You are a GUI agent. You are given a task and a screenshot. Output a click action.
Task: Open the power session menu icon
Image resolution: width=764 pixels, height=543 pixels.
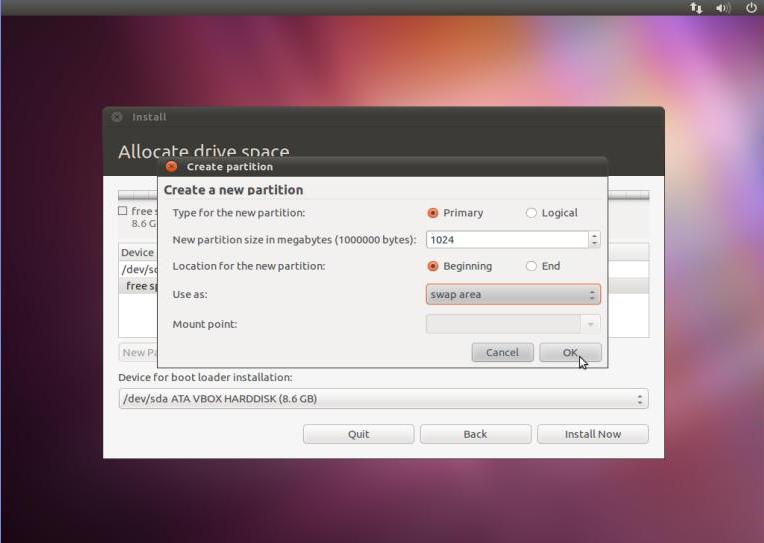(x=751, y=7)
